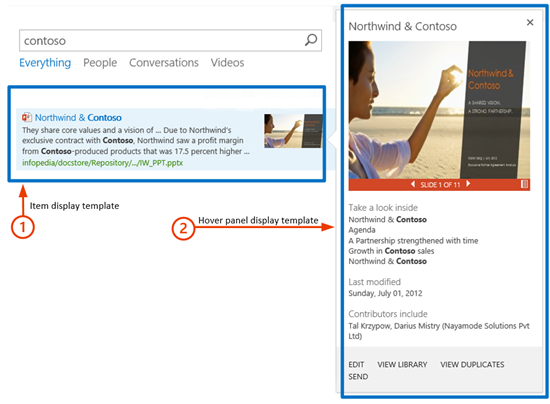Open the Northwind & Contoso result title link
The width and height of the screenshot is (550, 404).
[x=78, y=117]
